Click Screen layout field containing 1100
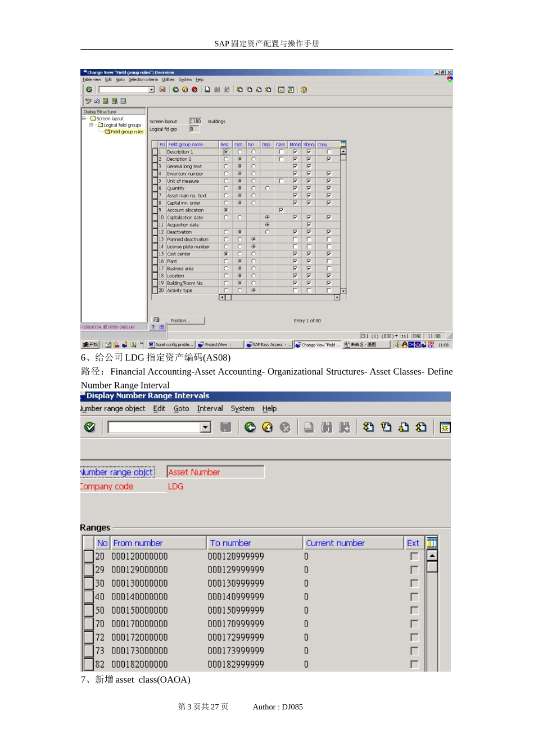The image size is (534, 756). (195, 121)
